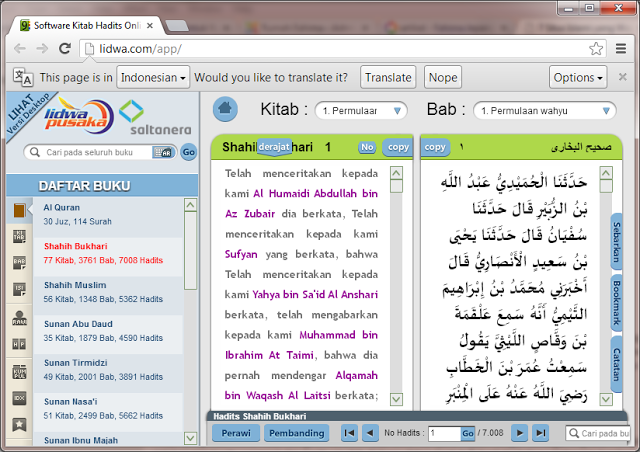The width and height of the screenshot is (640, 452).
Task: Click down arrow of translation scrollbar
Action: coord(396,399)
